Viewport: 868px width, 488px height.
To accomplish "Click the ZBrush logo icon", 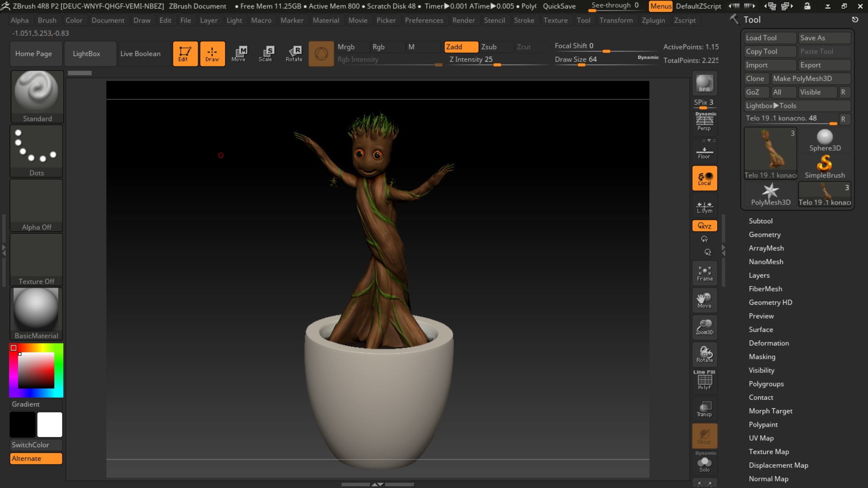I will 5,6.
